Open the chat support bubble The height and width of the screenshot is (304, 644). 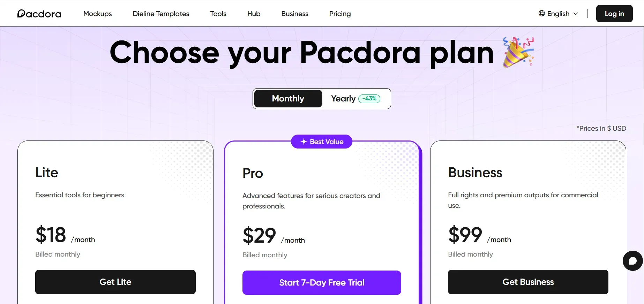pos(632,261)
